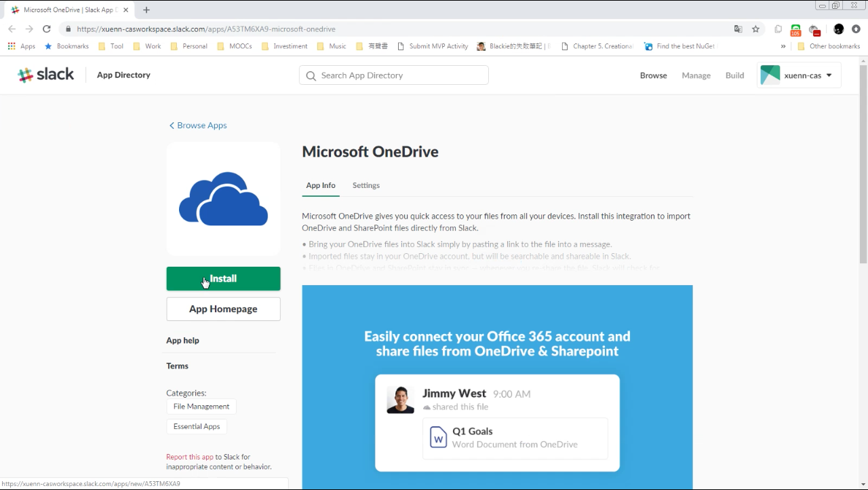This screenshot has width=868, height=490.
Task: Switch to the Settings tab
Action: point(366,185)
